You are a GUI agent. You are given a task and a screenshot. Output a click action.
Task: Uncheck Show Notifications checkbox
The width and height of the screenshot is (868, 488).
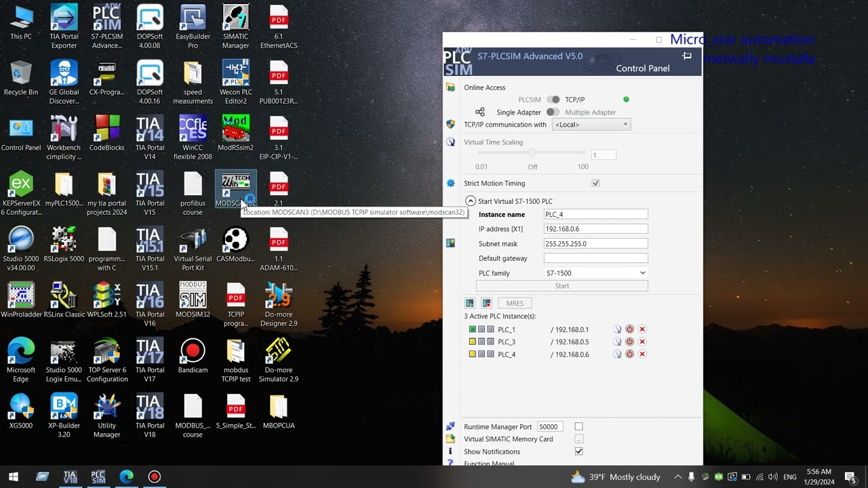tap(578, 451)
